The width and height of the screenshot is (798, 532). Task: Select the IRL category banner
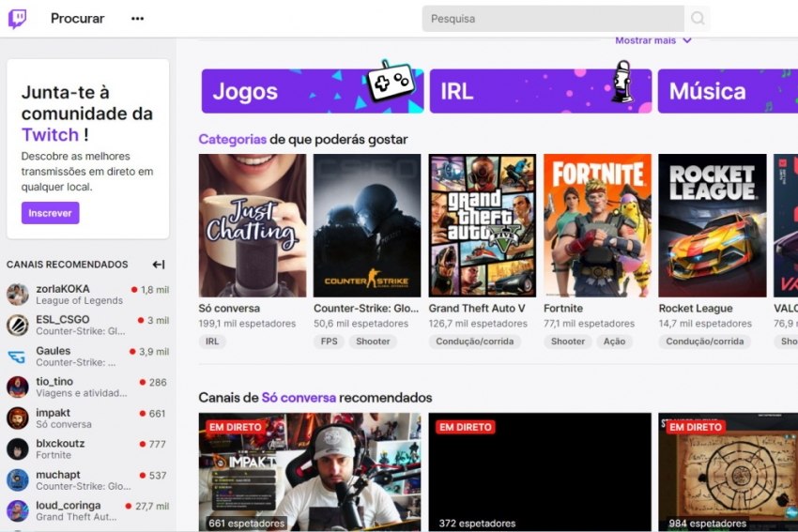(541, 91)
